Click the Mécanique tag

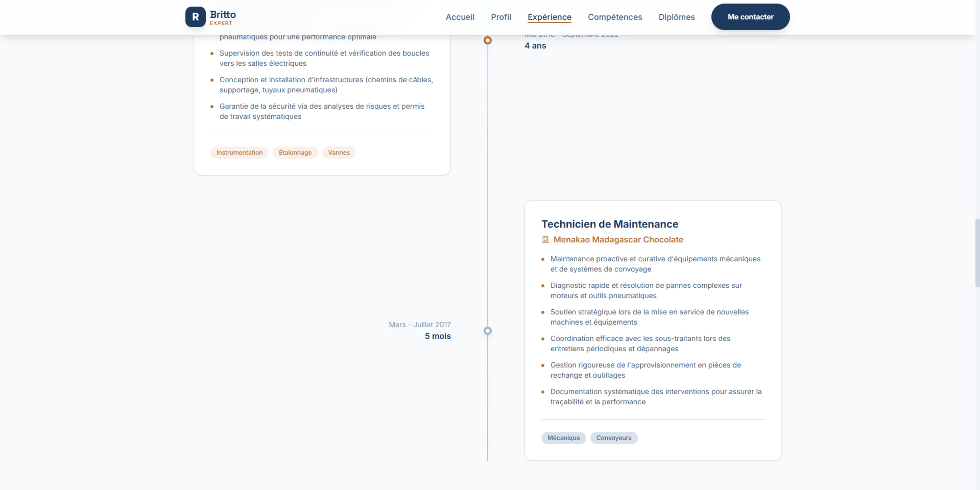click(x=563, y=438)
